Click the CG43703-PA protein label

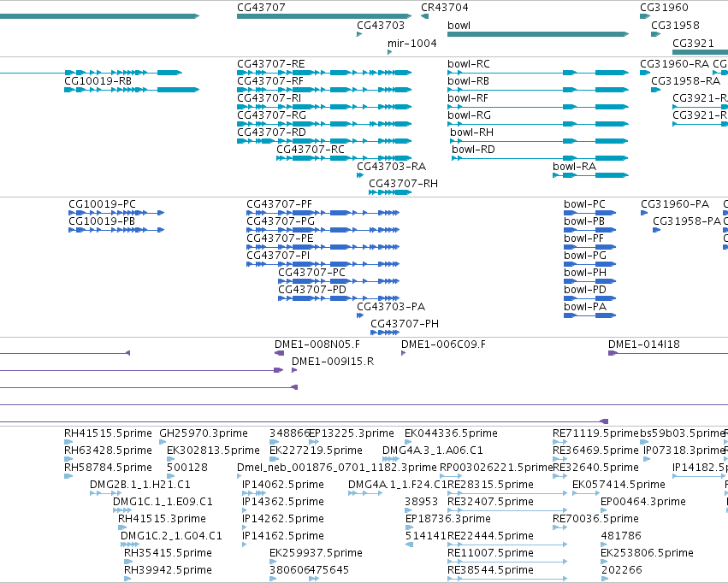(x=391, y=308)
